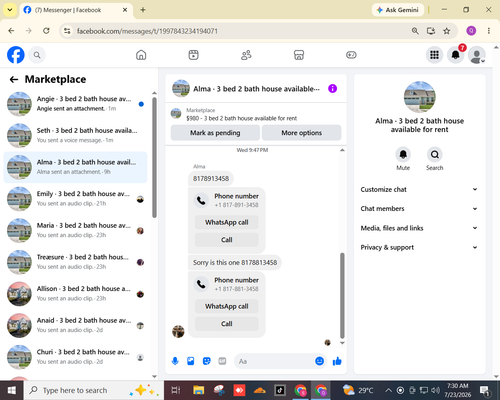Open Maria's 3 bed 2 bath conversation

[x=75, y=230]
